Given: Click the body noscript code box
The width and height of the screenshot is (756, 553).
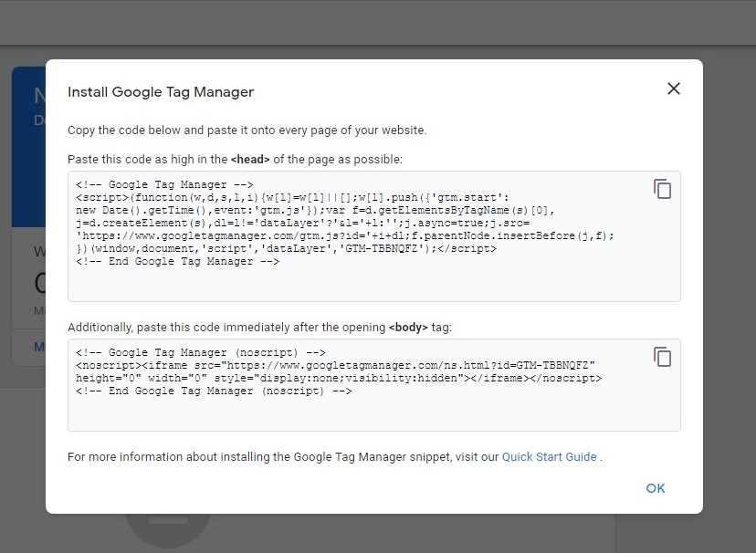Looking at the screenshot, I should point(374,385).
